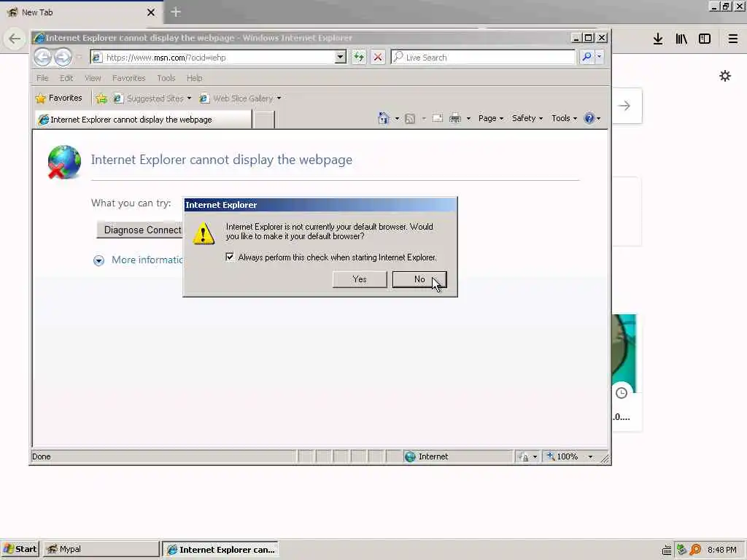Click the Mypal highlights thumbnail image
Screen dimensions: 747x560
[624, 352]
